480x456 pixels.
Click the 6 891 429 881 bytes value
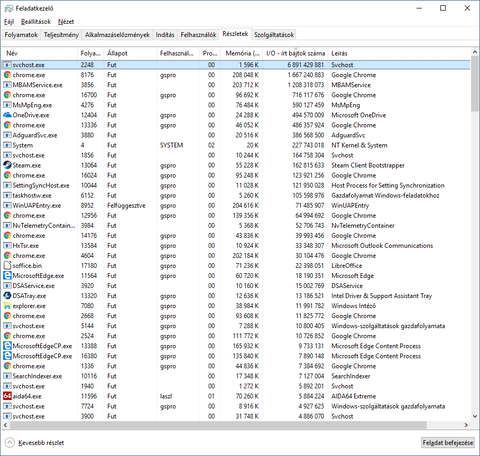click(x=306, y=65)
